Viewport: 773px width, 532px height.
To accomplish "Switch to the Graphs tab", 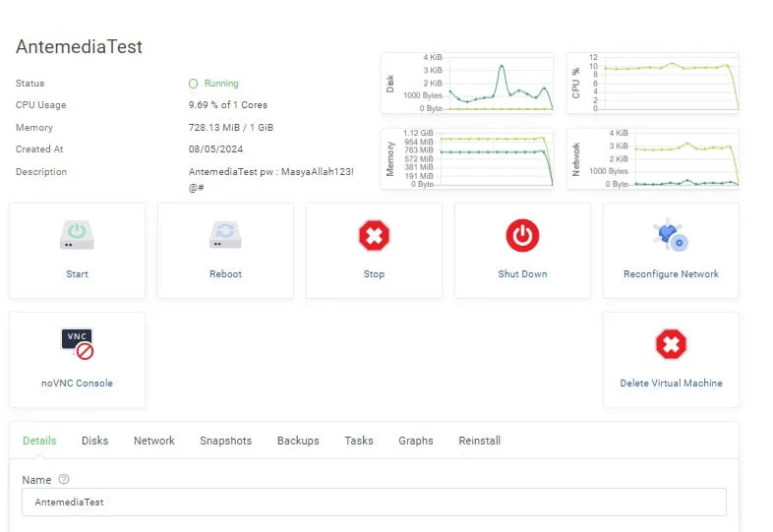I will 416,441.
